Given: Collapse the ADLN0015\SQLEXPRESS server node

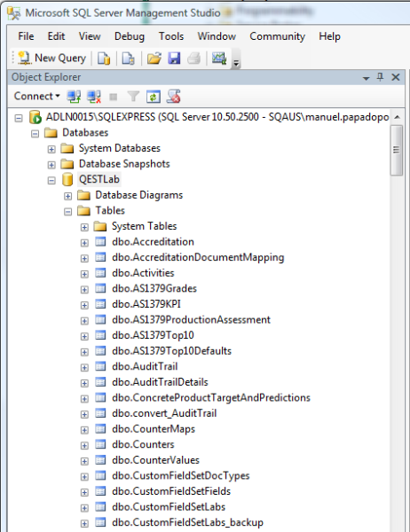Looking at the screenshot, I should (19, 118).
